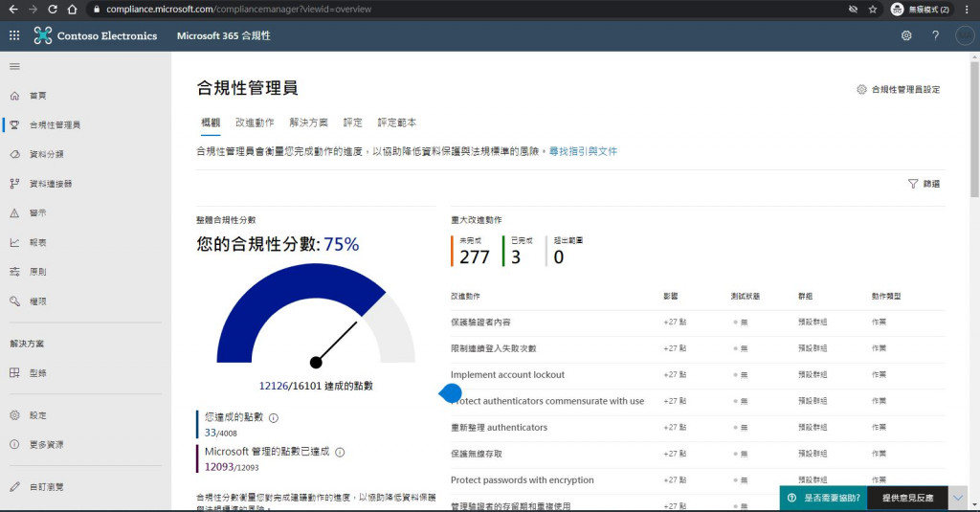This screenshot has width=980, height=512.
Task: Click the 3 已完成 count
Action: (516, 256)
